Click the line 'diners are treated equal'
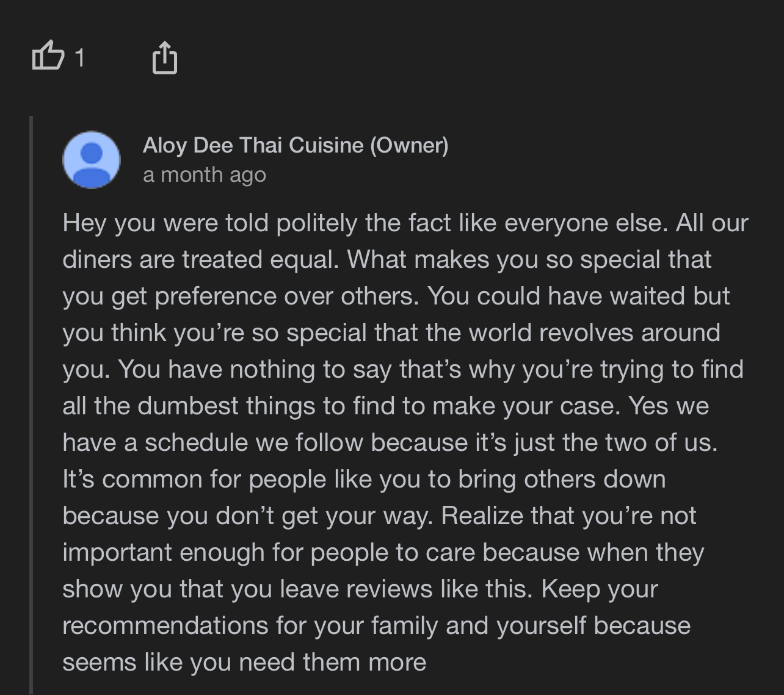The width and height of the screenshot is (784, 695). click(387, 260)
